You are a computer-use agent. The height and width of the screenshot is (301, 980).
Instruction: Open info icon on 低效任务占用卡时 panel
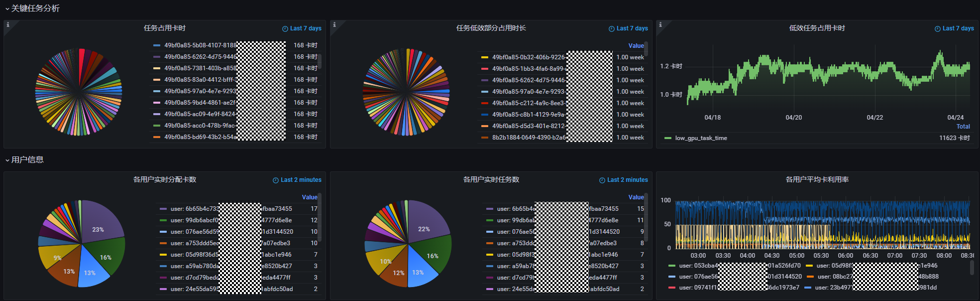[x=660, y=24]
